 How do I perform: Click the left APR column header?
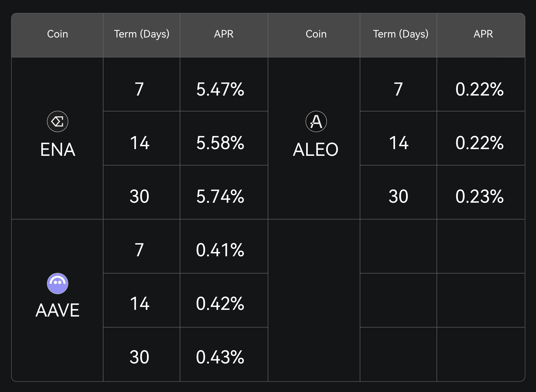click(x=224, y=34)
